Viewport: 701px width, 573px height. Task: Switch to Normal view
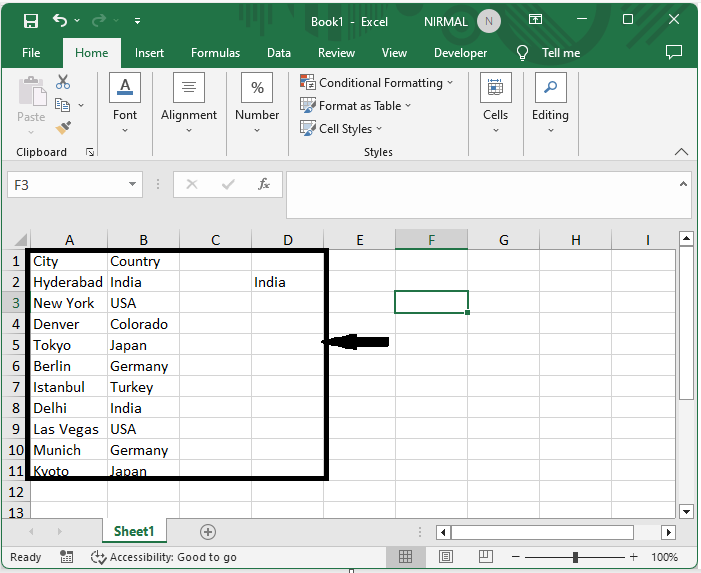pos(405,556)
